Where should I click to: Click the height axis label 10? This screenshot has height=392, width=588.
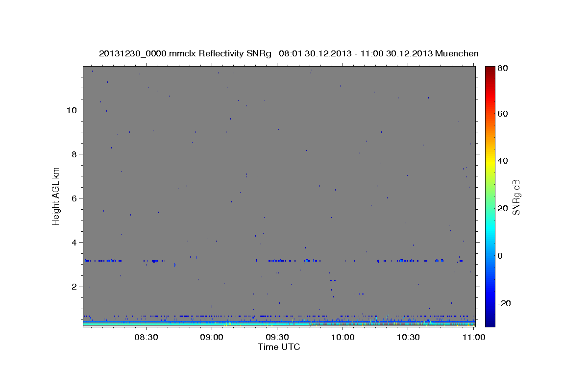point(71,110)
